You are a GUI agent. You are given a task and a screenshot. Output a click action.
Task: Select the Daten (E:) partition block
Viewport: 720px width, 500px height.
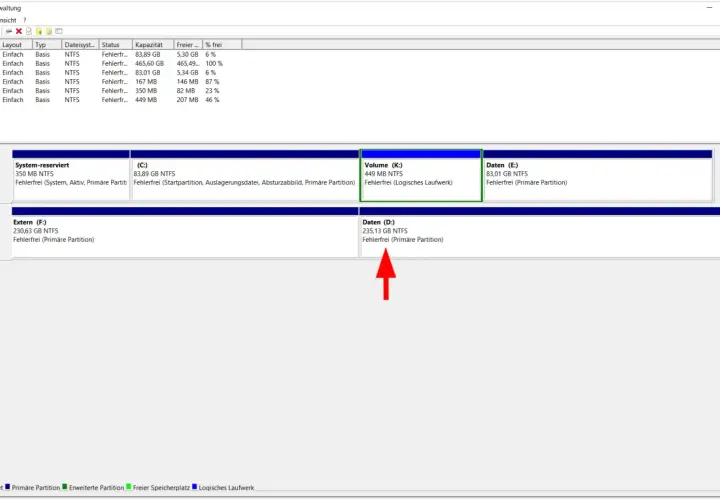[x=598, y=175]
